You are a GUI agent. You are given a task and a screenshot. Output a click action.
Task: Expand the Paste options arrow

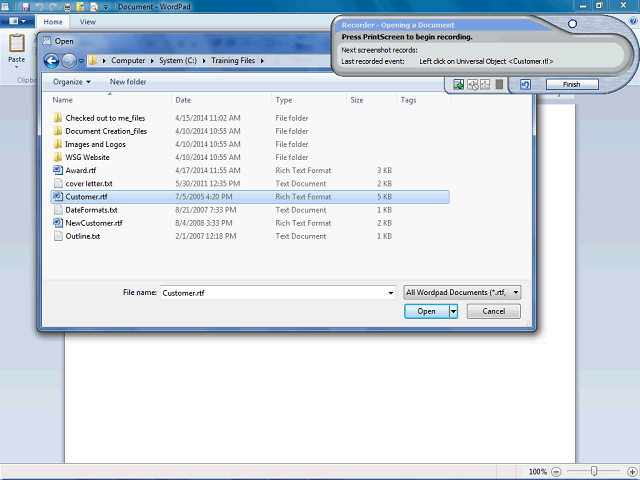pyautogui.click(x=17, y=67)
